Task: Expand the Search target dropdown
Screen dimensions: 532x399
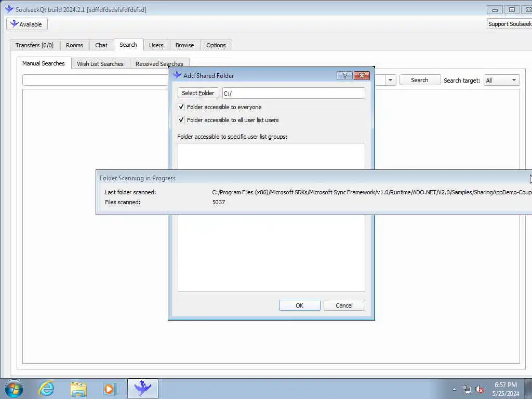Action: tap(501, 80)
